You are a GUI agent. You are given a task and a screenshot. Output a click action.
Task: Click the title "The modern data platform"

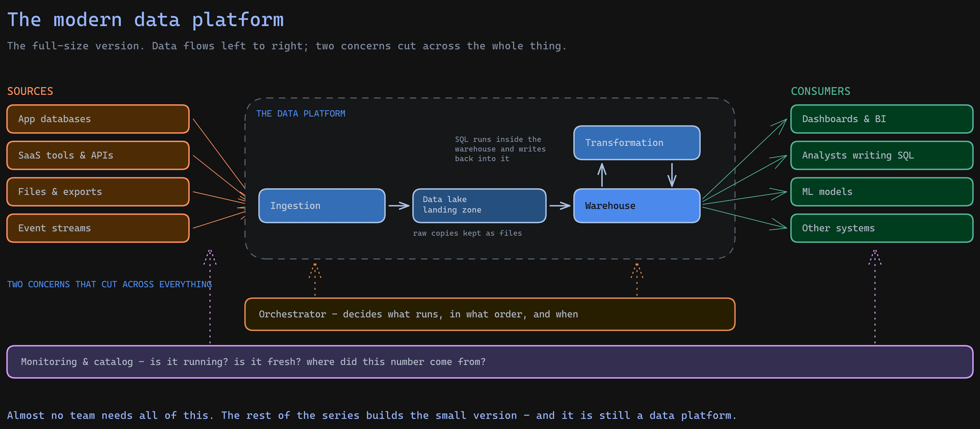pos(146,20)
